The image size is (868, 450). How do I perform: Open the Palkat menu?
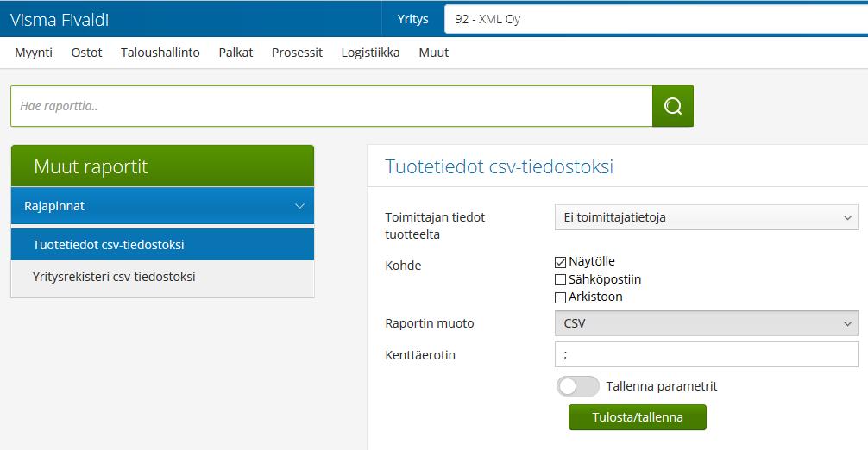coord(236,53)
